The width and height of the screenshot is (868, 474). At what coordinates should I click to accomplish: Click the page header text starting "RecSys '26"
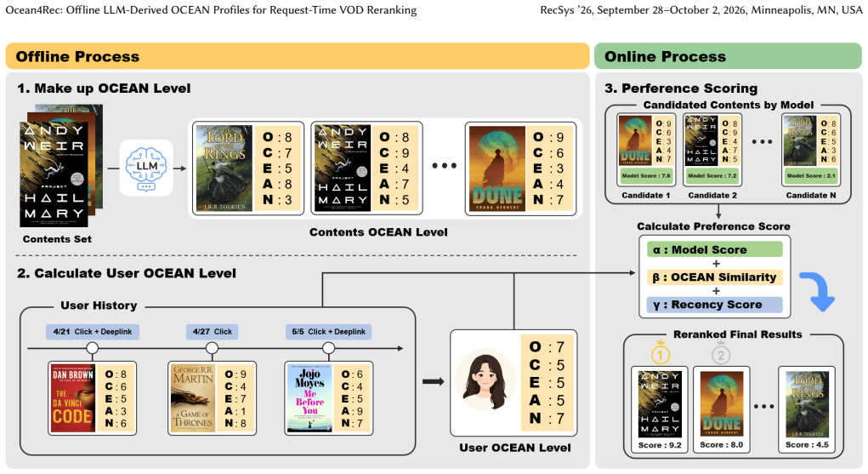(x=701, y=10)
